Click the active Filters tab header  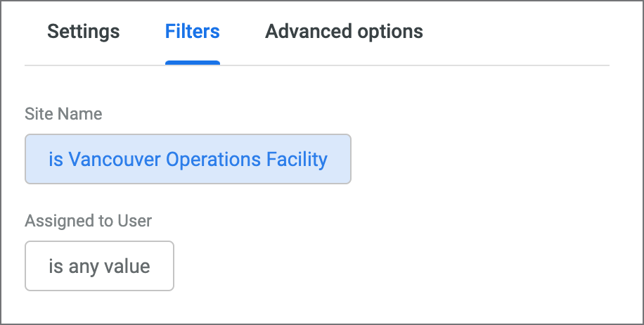pos(192,32)
